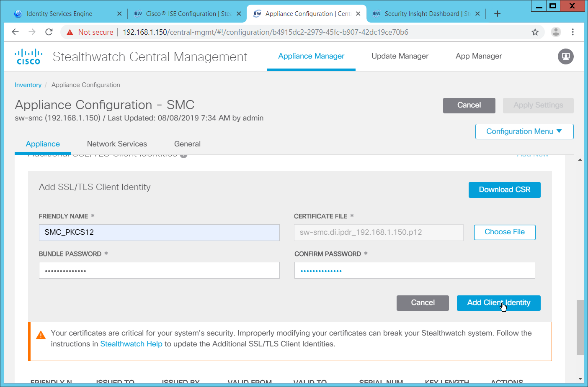Expand the Configuration Menu dropdown
The image size is (588, 387).
(524, 131)
